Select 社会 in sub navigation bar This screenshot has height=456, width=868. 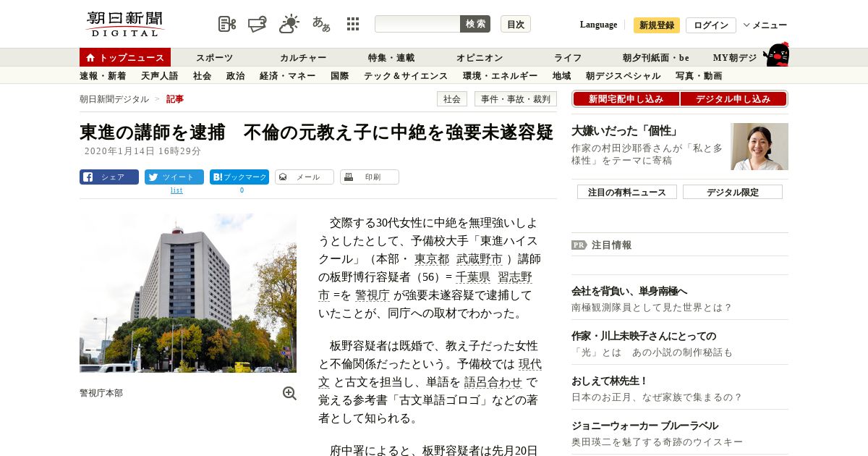pyautogui.click(x=202, y=75)
